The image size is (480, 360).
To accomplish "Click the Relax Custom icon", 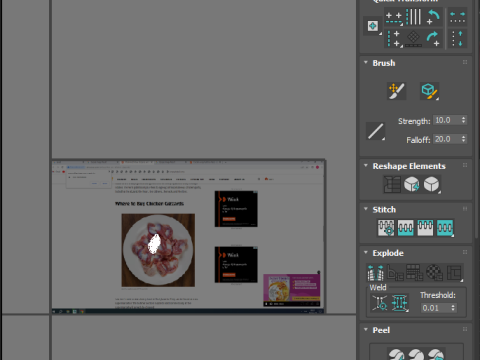I will coord(431,184).
